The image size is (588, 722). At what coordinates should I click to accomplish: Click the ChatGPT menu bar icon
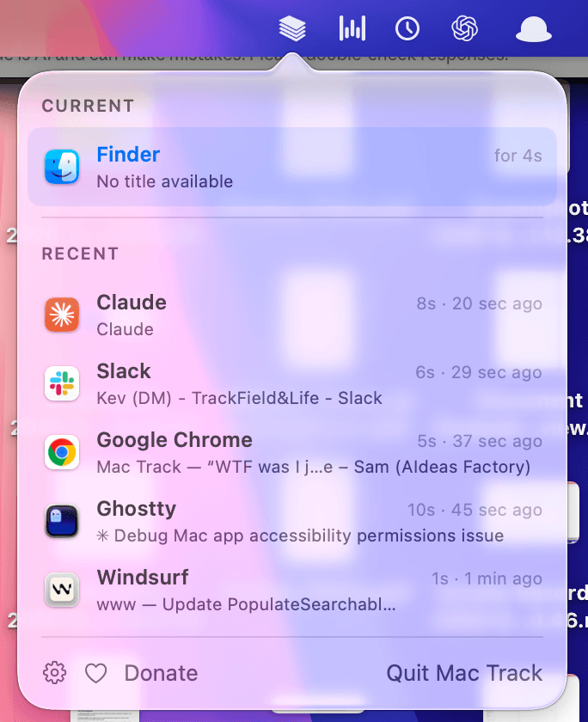coord(464,28)
